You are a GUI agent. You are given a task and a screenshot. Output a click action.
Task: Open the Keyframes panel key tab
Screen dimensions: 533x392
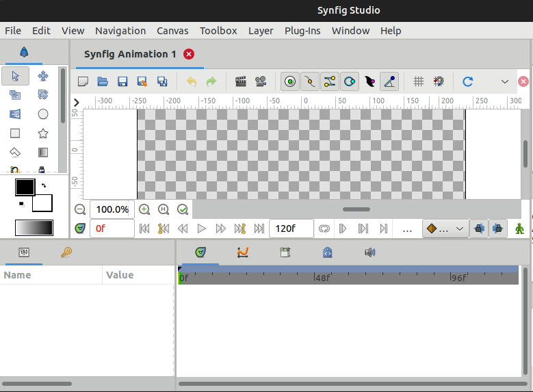pyautogui.click(x=66, y=252)
